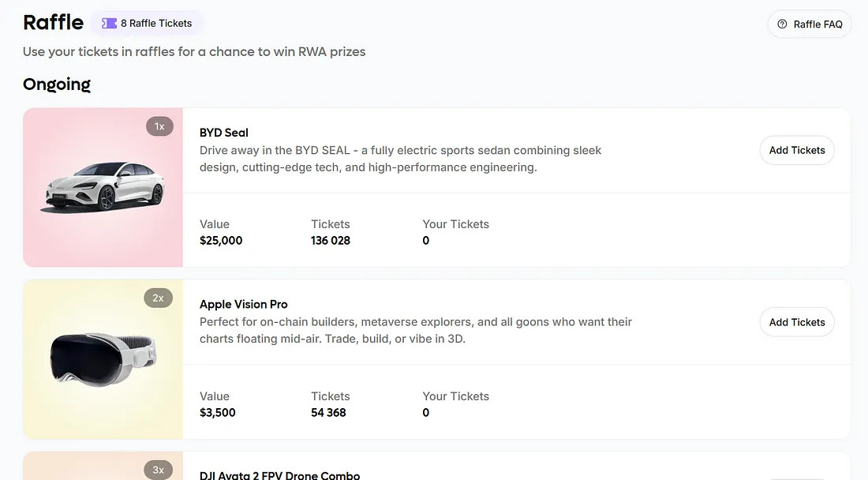Viewport: 868px width, 480px height.
Task: Click Apple Vision Pro ticket count 54 368
Action: click(328, 412)
